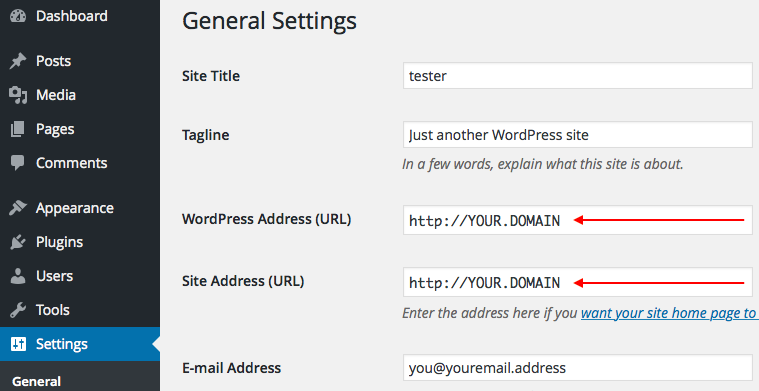Click the "Site Title" label
The width and height of the screenshot is (759, 391).
211,76
